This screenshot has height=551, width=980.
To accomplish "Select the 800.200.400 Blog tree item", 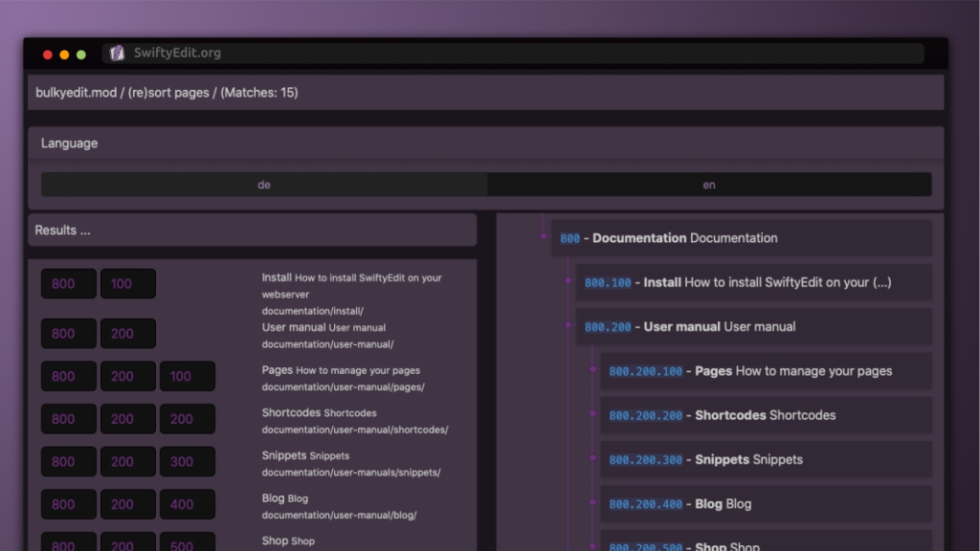I will point(767,504).
